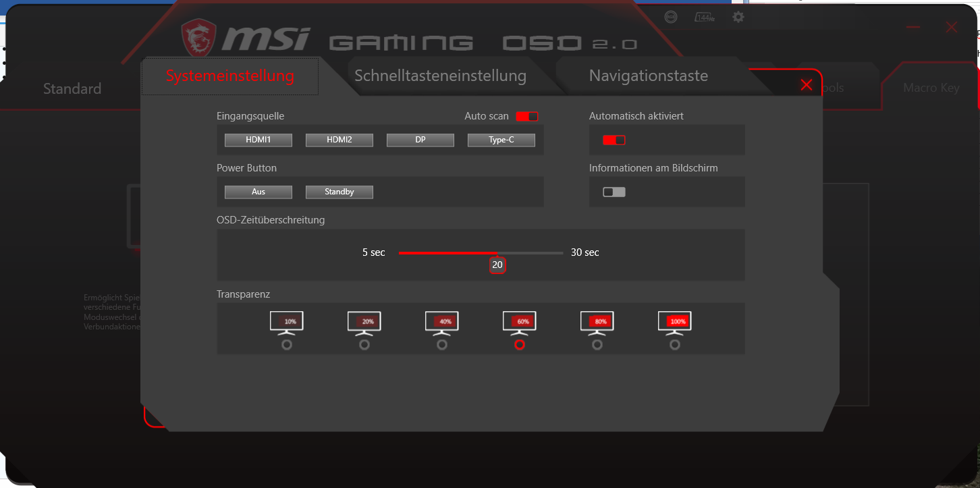
Task: Click the OSD-Zeitüberschreitung label
Action: pos(271,220)
